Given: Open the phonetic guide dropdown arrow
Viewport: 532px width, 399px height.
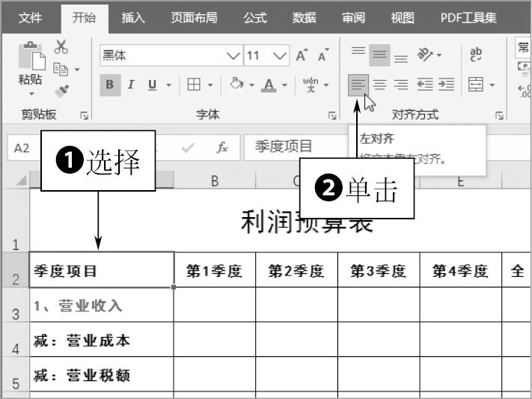Looking at the screenshot, I should (326, 85).
